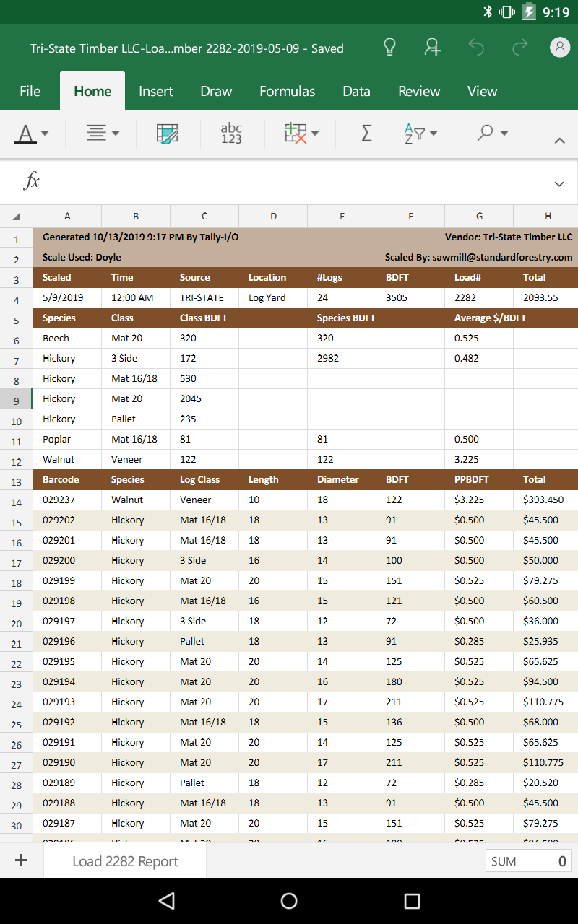This screenshot has width=578, height=924.
Task: Expand the Sort and Filter dropdown
Action: pos(433,134)
